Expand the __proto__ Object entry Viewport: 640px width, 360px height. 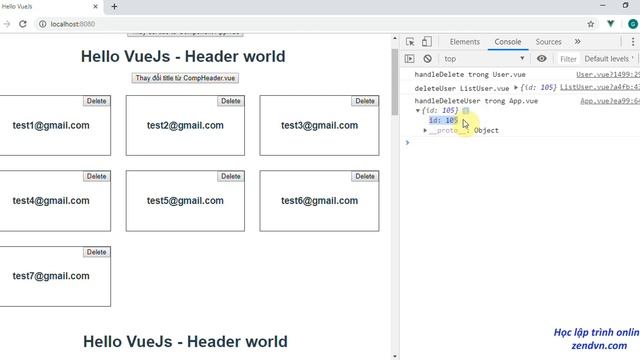(425, 131)
